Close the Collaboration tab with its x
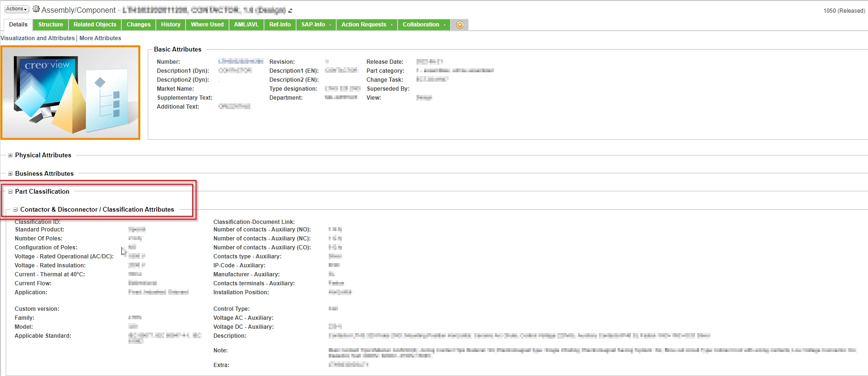 pyautogui.click(x=444, y=25)
